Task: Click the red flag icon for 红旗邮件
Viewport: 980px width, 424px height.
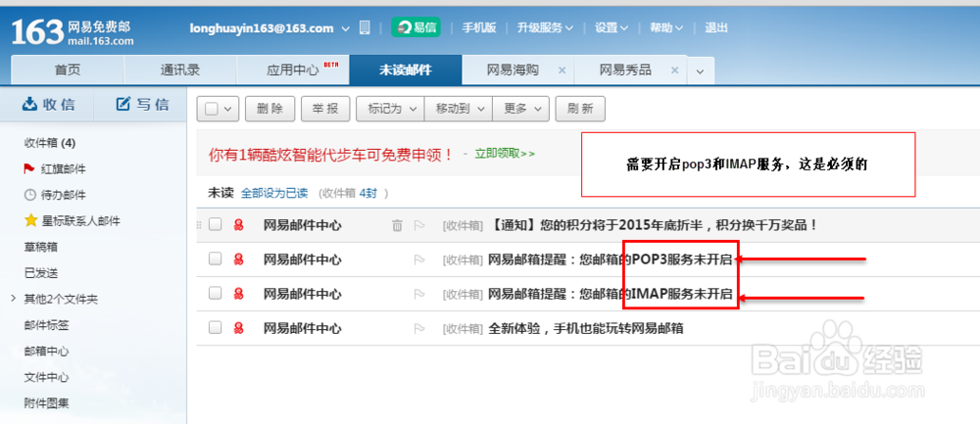Action: click(29, 169)
